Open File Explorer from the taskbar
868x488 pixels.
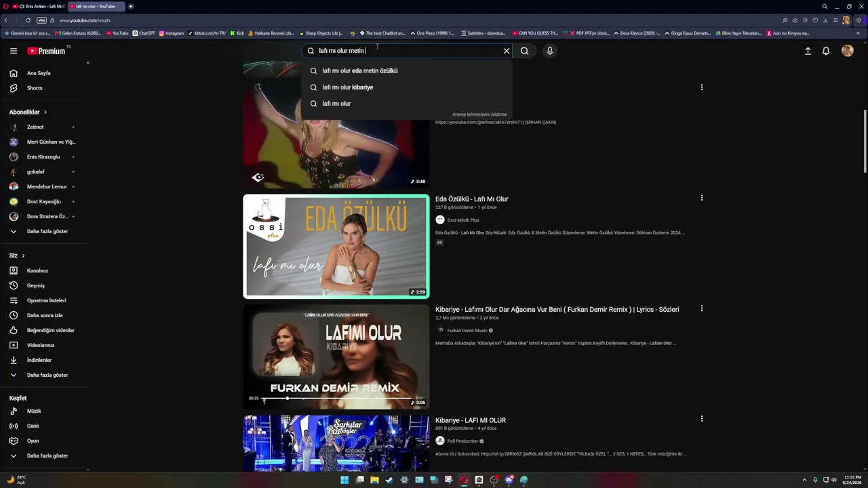coord(374,480)
